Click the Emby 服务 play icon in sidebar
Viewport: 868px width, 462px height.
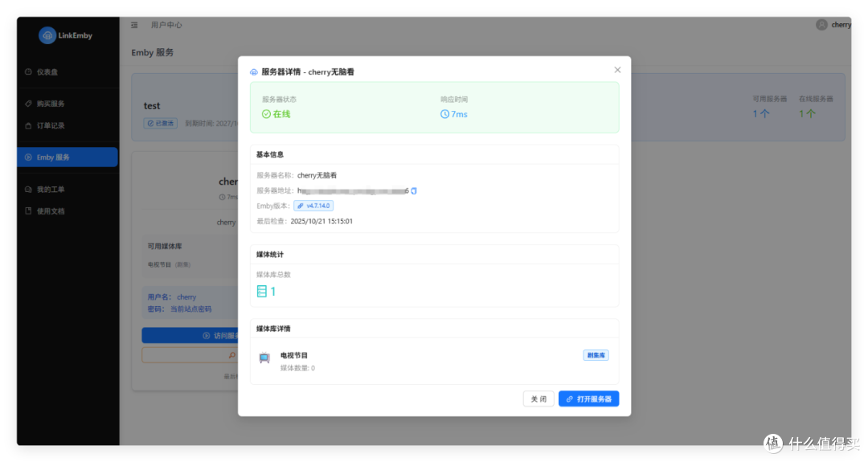[28, 157]
